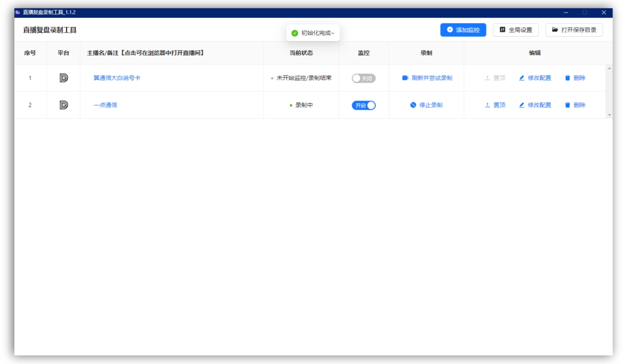
Task: Click the trash delete icon in row 1
Action: [x=568, y=78]
